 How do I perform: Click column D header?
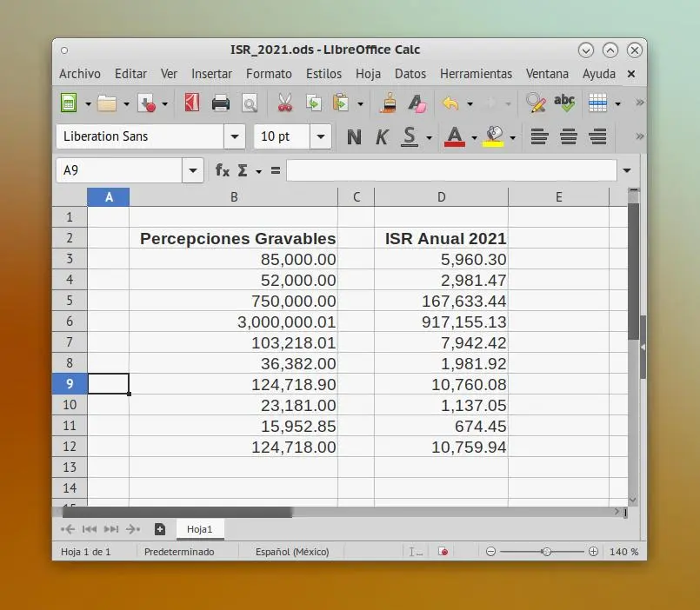(x=441, y=197)
